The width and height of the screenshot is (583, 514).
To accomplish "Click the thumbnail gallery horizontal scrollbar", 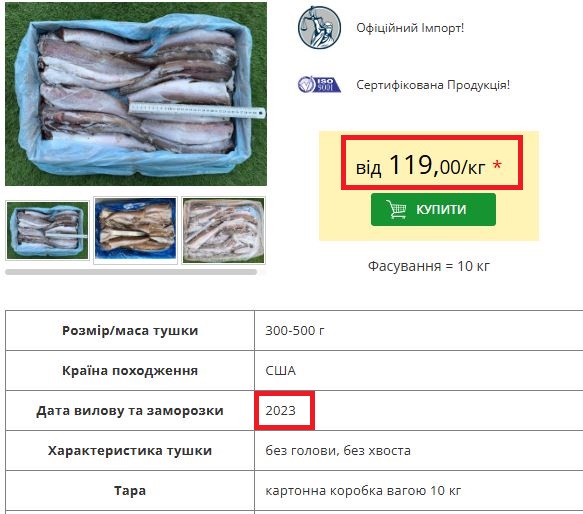I will point(131,272).
